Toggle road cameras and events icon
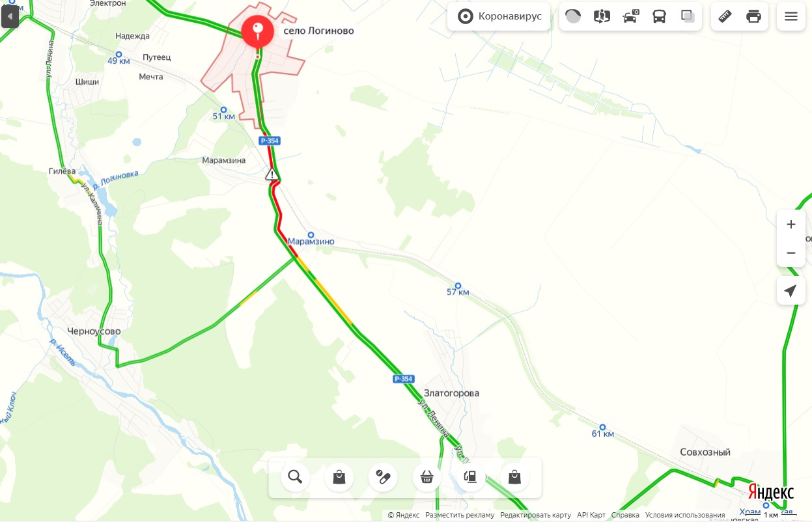The height and width of the screenshot is (524, 812). (x=631, y=16)
